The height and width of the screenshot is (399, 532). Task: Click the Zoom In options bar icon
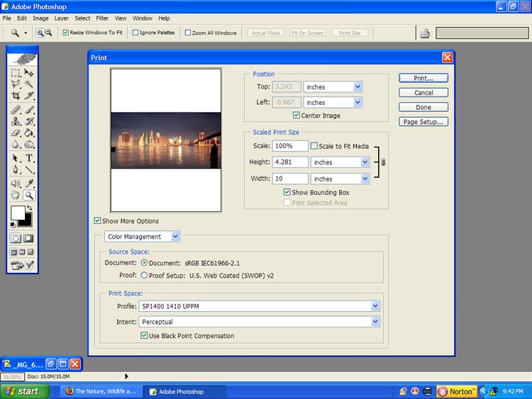click(40, 33)
